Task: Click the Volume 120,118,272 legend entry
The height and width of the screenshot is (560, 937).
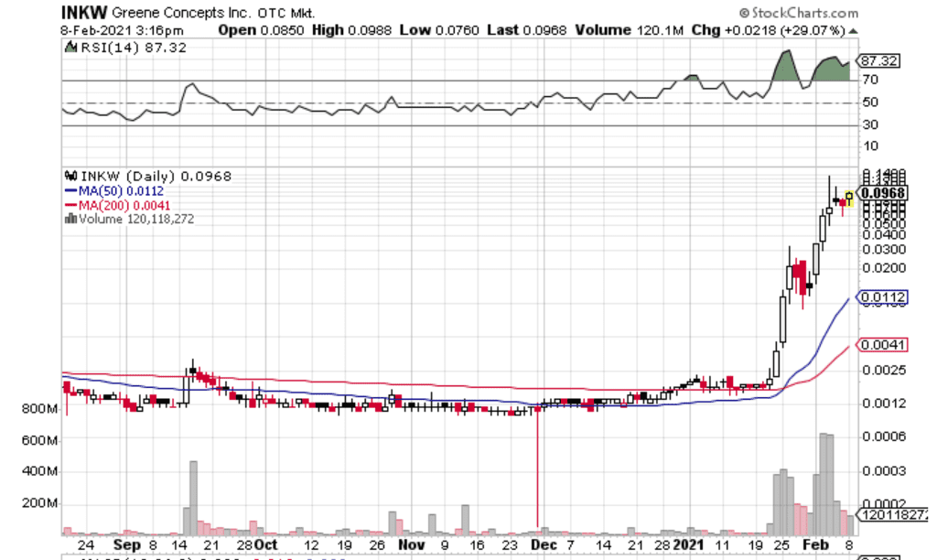Action: [x=136, y=220]
